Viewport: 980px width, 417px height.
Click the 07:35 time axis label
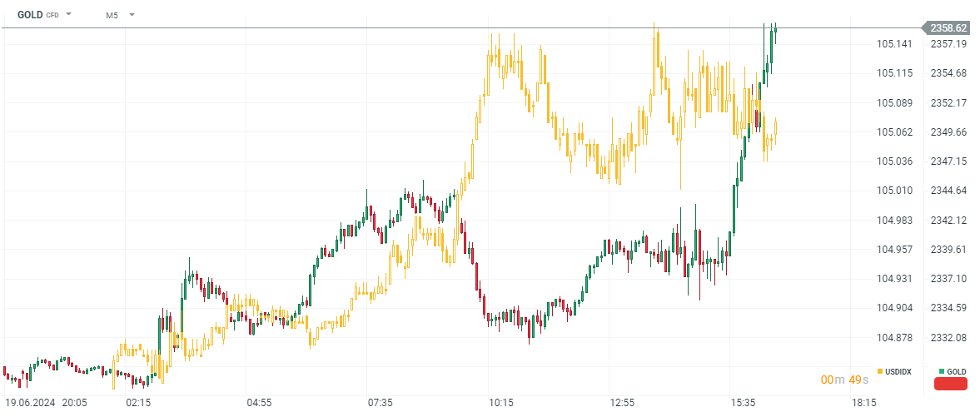[380, 402]
